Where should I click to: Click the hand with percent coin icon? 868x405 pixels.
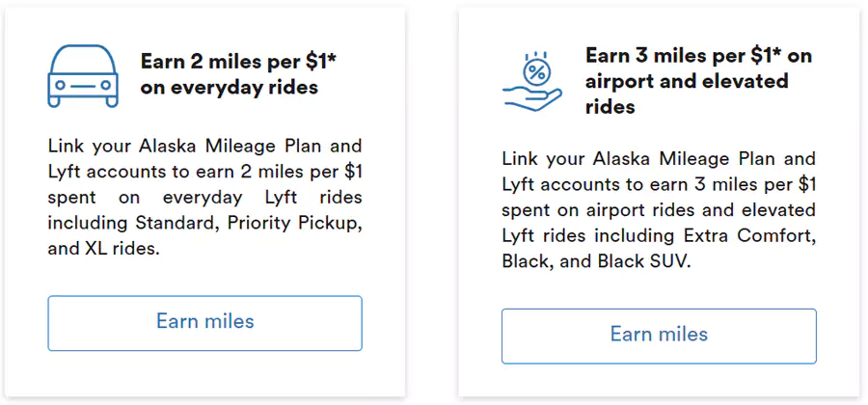click(x=531, y=81)
